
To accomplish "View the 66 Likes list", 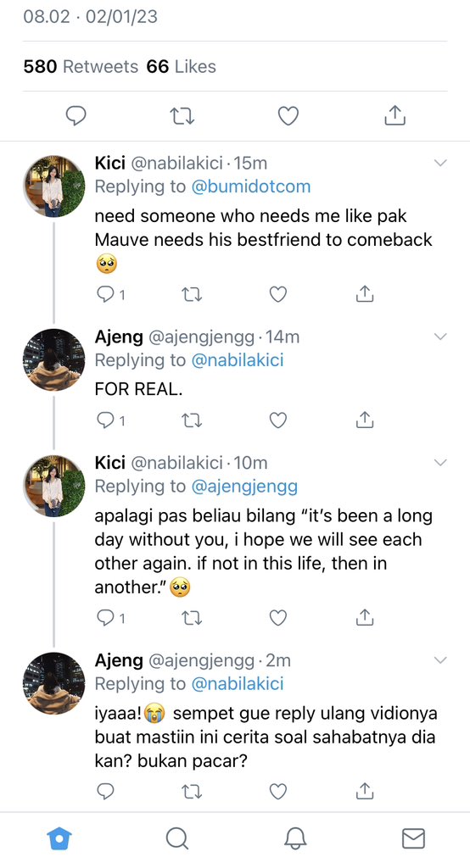I will pos(182,66).
